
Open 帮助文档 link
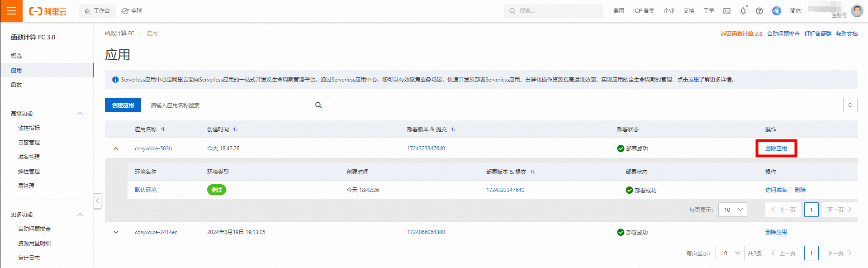[847, 34]
